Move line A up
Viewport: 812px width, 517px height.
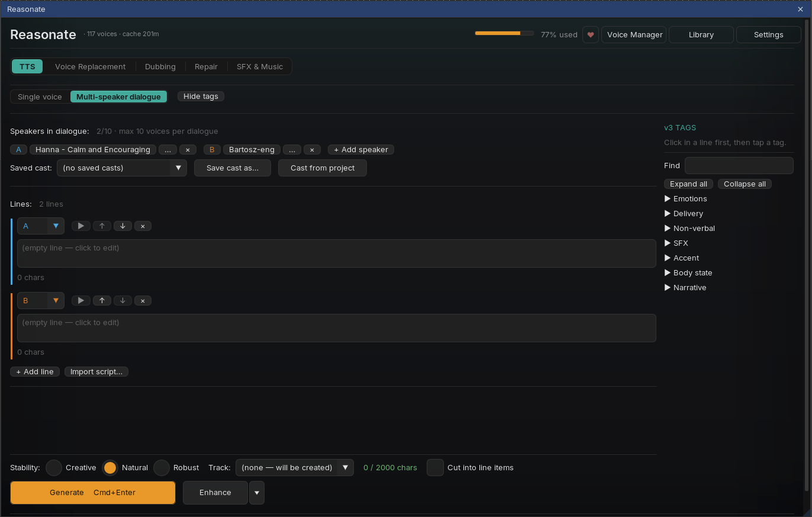(102, 226)
